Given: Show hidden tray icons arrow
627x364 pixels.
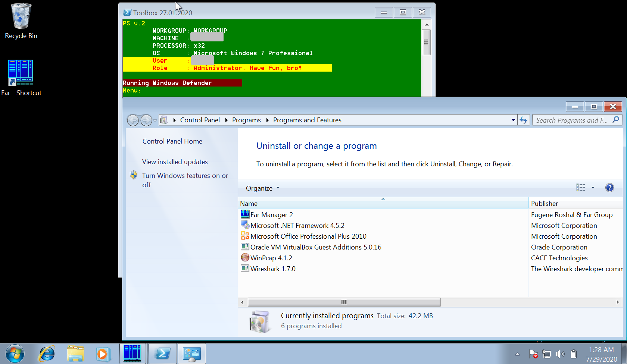Looking at the screenshot, I should coord(517,354).
